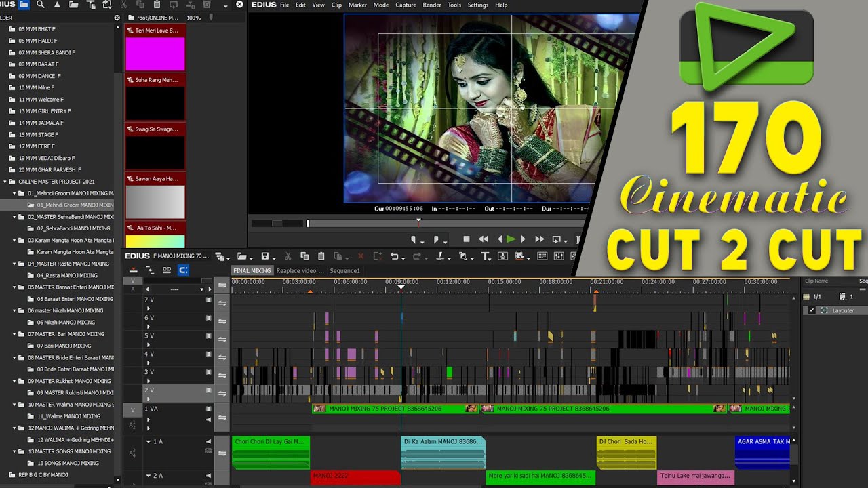Toggle the Folder view icon in bin

click(24, 5)
